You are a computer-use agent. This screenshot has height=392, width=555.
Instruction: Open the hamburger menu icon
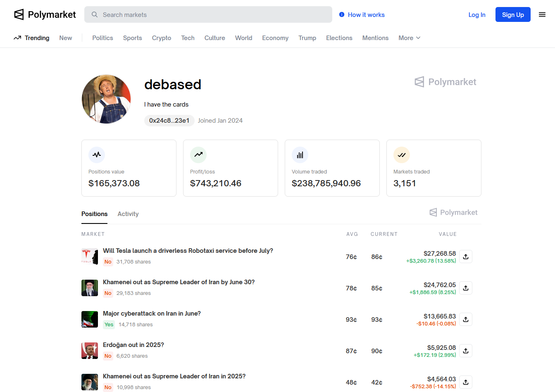point(542,14)
